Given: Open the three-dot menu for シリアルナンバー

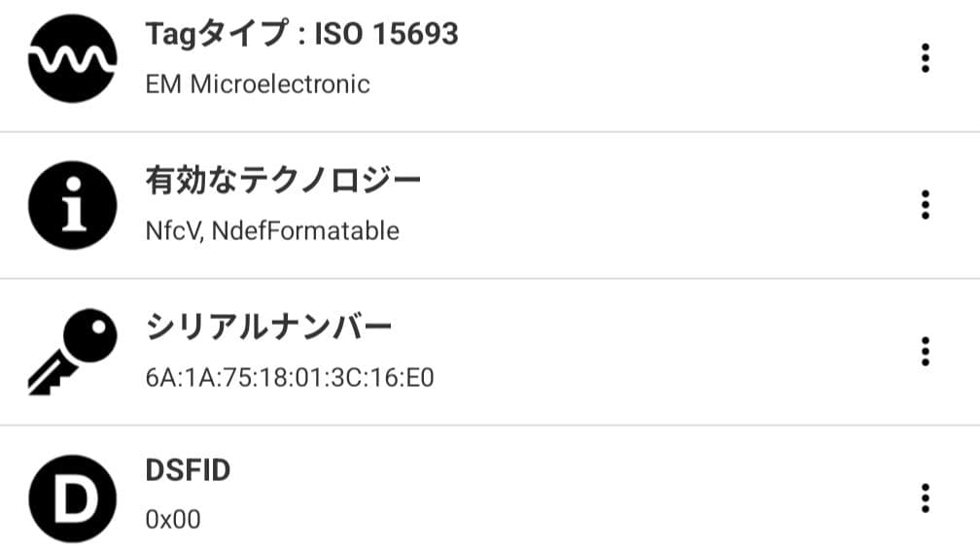Looking at the screenshot, I should pos(925,351).
